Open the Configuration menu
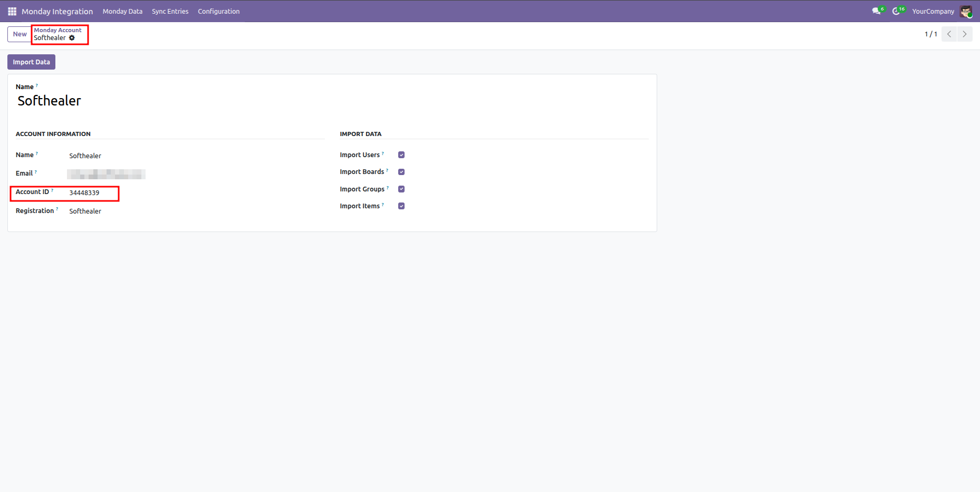 pyautogui.click(x=218, y=11)
